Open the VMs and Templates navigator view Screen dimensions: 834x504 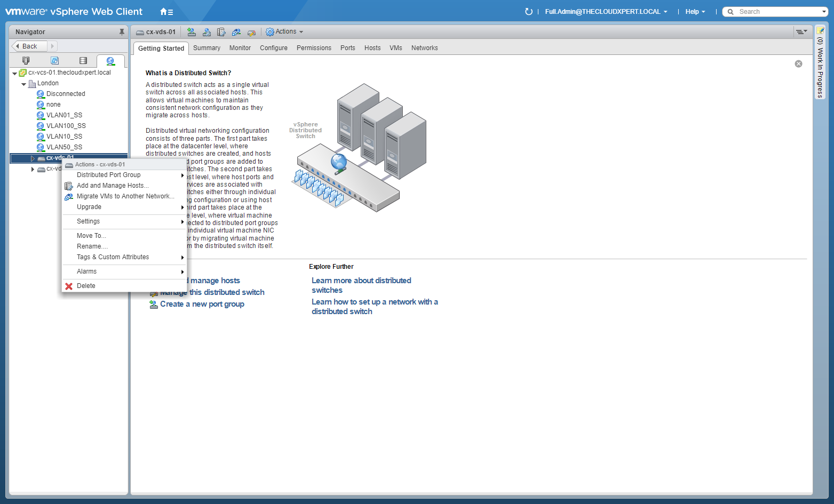pyautogui.click(x=54, y=61)
